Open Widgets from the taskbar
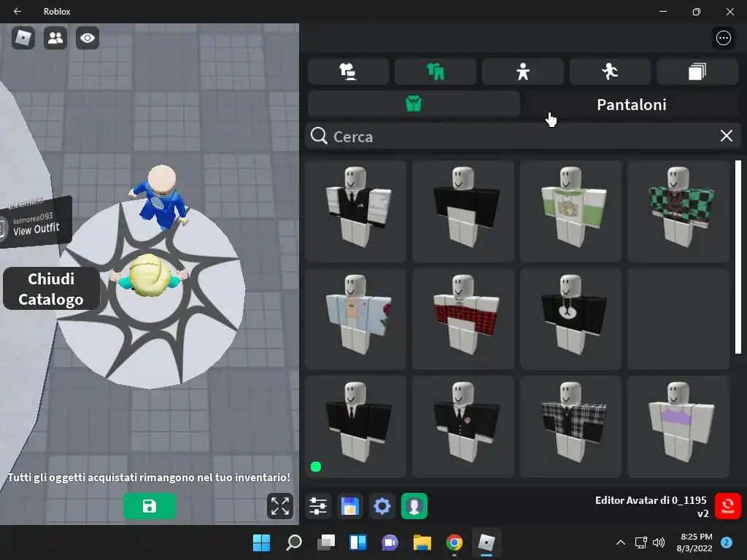 (x=357, y=542)
